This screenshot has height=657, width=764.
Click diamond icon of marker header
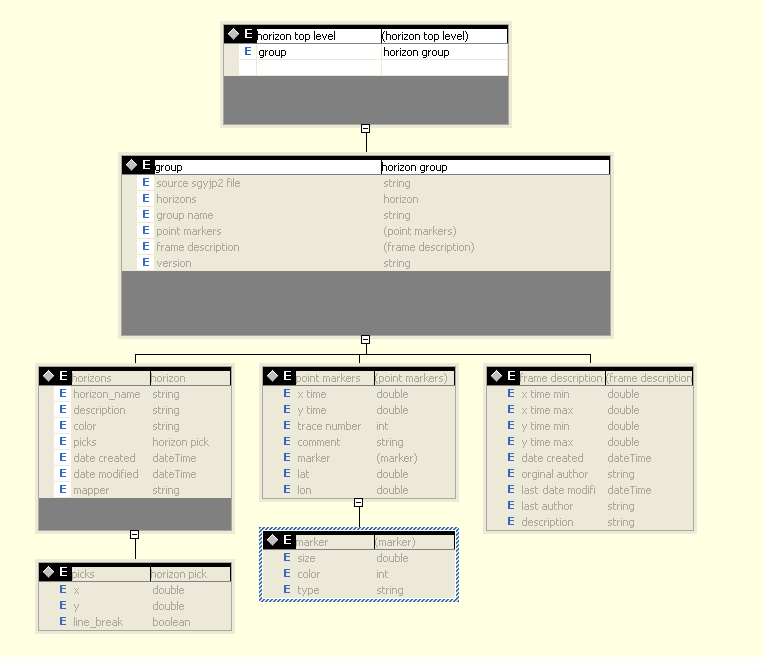273,540
